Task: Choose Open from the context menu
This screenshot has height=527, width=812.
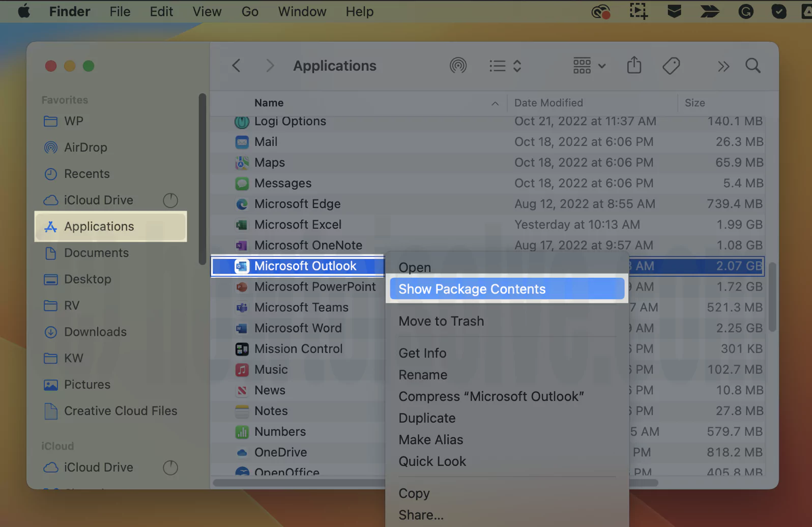Action: tap(415, 268)
